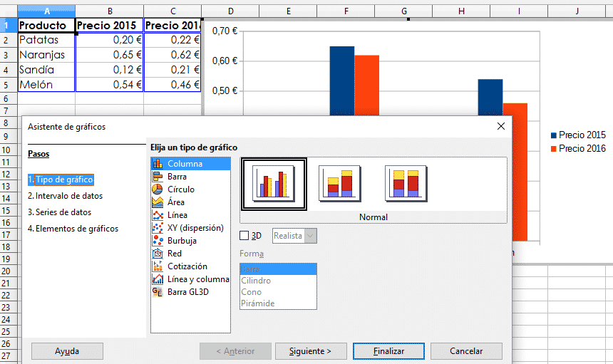This screenshot has height=364, width=613.
Task: Click the Naranjas 2016 orange chart bar
Action: click(x=366, y=85)
